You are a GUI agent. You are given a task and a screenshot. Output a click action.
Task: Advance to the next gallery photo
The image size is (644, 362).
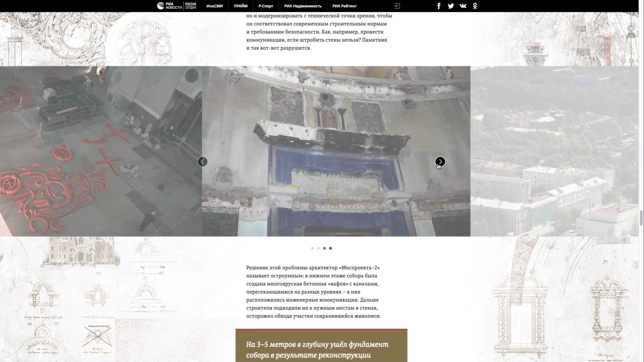coord(440,162)
